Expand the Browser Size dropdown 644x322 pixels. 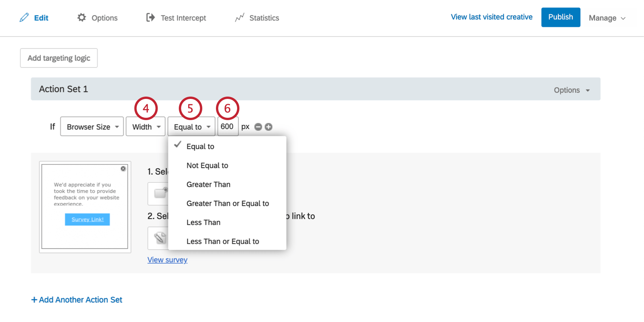(x=92, y=127)
